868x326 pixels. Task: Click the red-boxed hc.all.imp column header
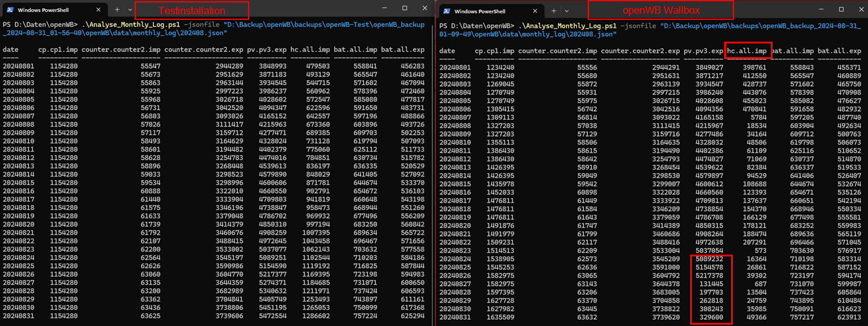[x=747, y=50]
